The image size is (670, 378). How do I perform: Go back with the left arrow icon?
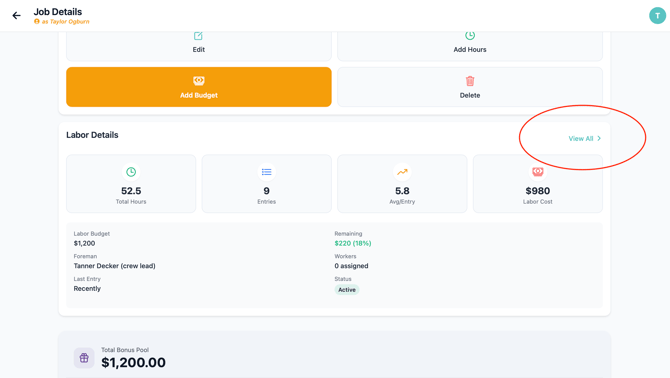point(16,16)
